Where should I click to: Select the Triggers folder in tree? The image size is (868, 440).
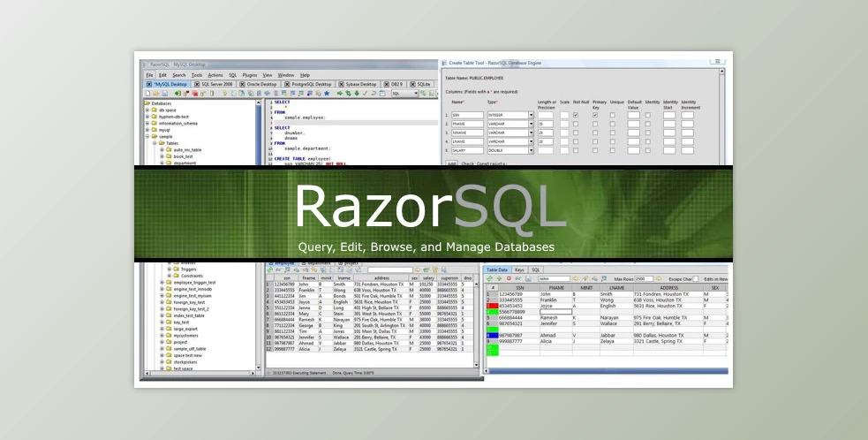point(188,269)
